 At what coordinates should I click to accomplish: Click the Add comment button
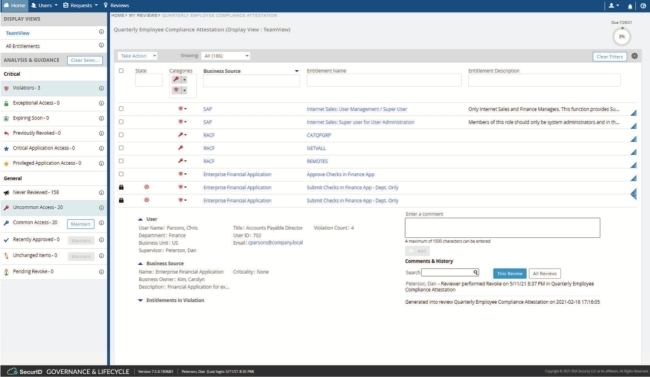417,251
